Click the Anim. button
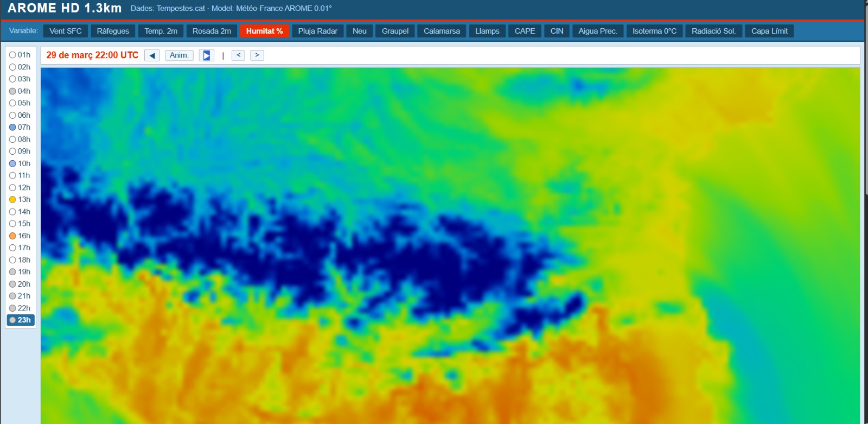868x424 pixels. pyautogui.click(x=179, y=55)
